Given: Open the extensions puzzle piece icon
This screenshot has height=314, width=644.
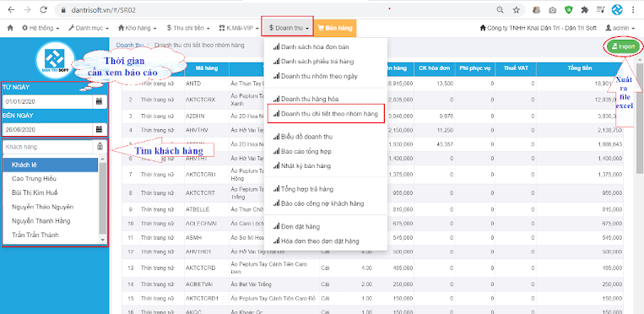Looking at the screenshot, I should 584,10.
